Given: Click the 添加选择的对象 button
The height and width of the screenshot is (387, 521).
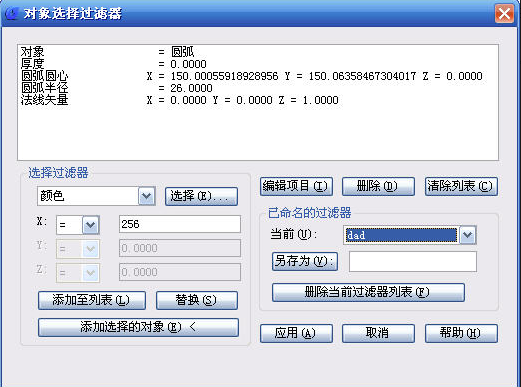Looking at the screenshot, I should 138,327.
